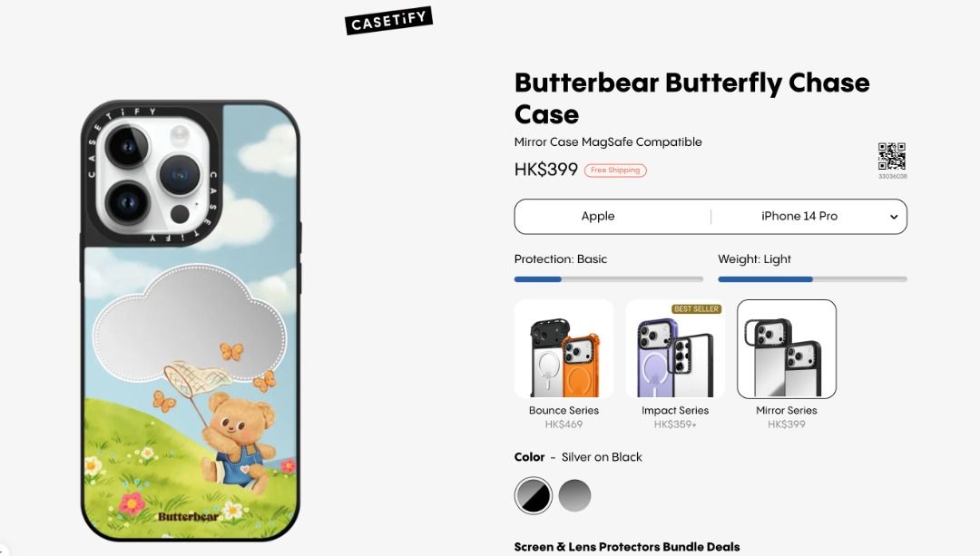Screen dimensions: 980x556
Task: Select the Apple brand option
Action: [598, 216]
